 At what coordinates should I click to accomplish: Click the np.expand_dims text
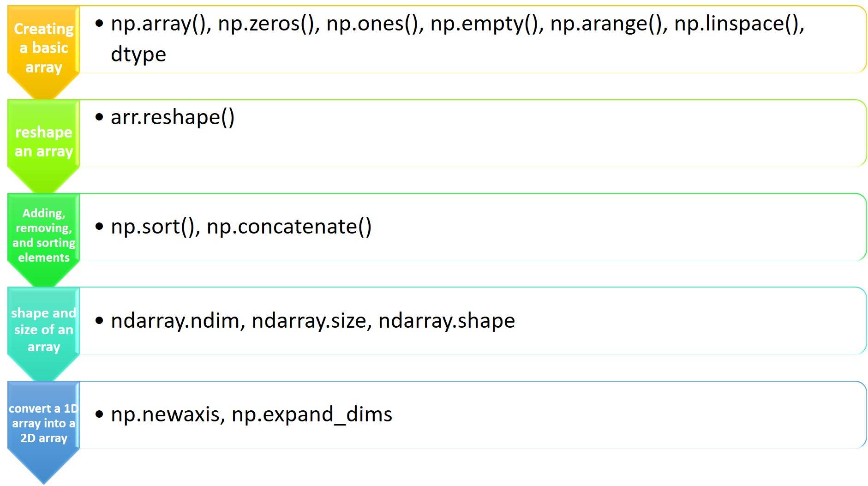click(311, 414)
